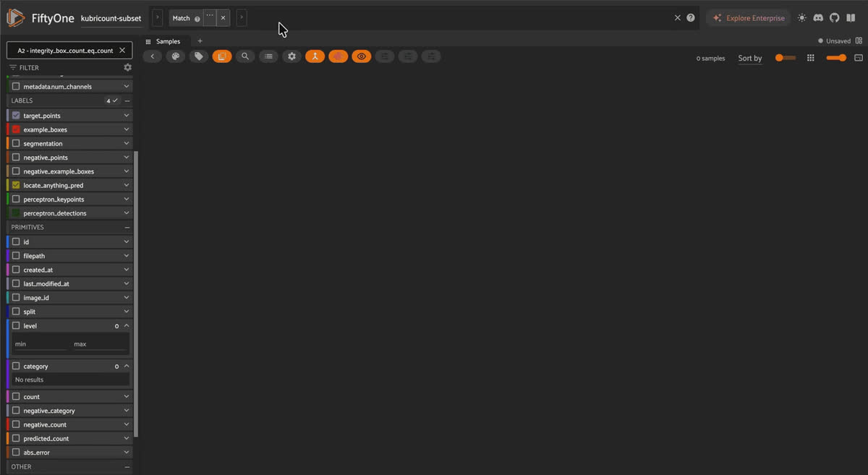The height and width of the screenshot is (475, 868).
Task: Open the color scheme palette
Action: coord(176,56)
